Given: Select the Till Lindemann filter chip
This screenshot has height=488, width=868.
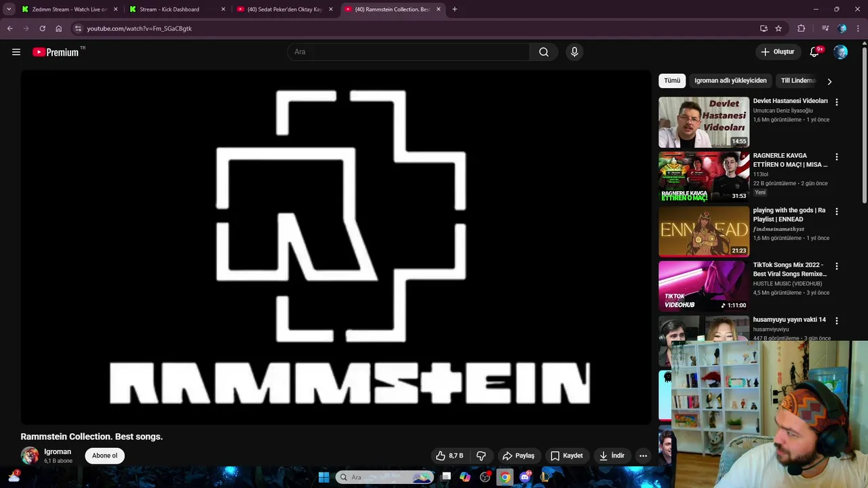Looking at the screenshot, I should (798, 81).
